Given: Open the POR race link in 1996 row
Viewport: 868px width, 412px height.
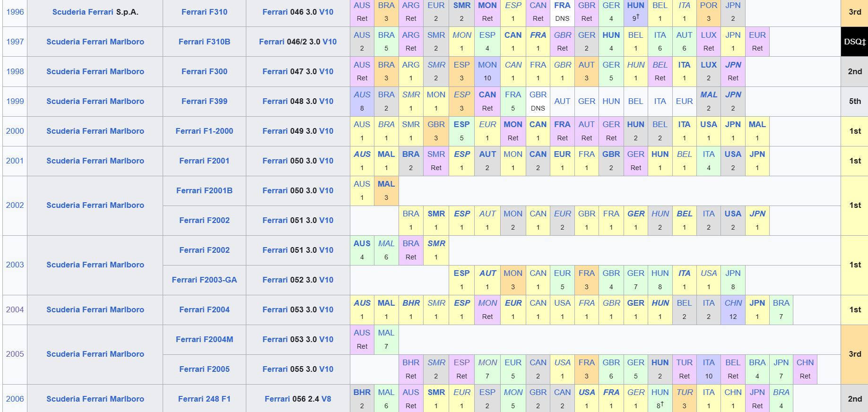Looking at the screenshot, I should tap(708, 5).
